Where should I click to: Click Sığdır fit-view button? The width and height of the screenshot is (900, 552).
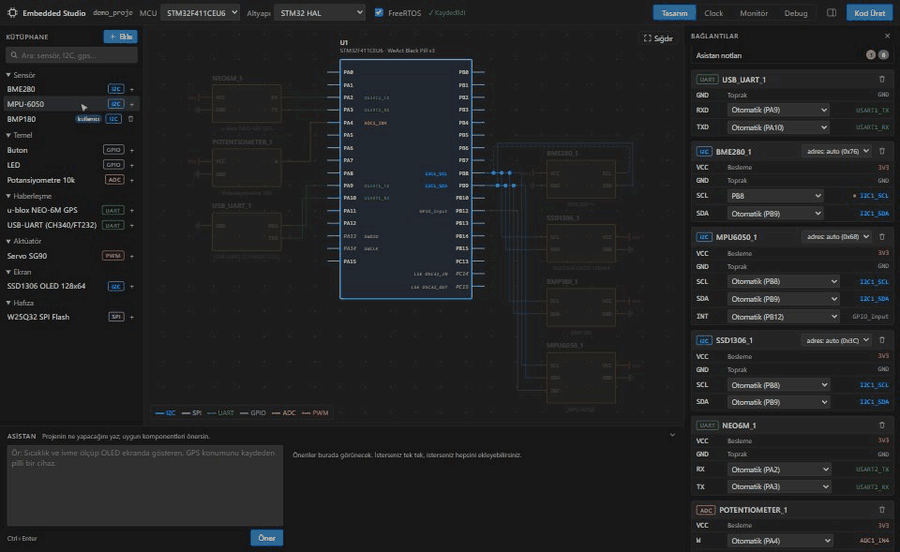(658, 38)
